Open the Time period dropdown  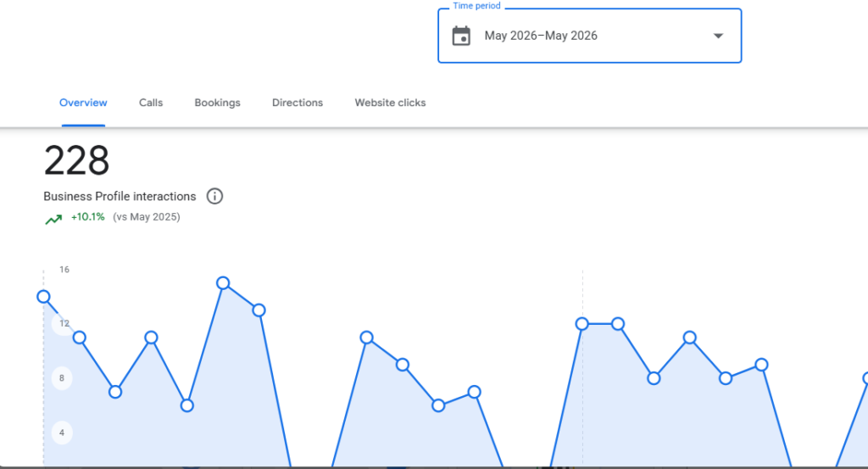(590, 36)
